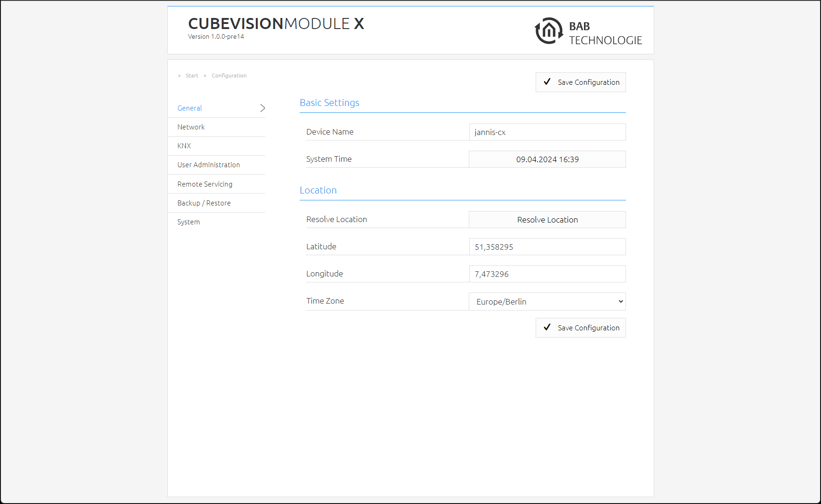Click the Location section heading
The height and width of the screenshot is (504, 821).
318,190
